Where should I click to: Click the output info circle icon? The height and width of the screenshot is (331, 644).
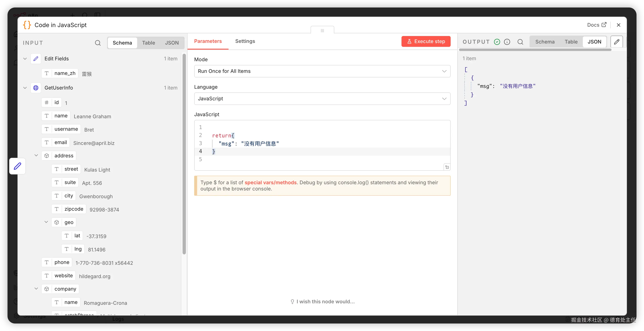coord(507,42)
